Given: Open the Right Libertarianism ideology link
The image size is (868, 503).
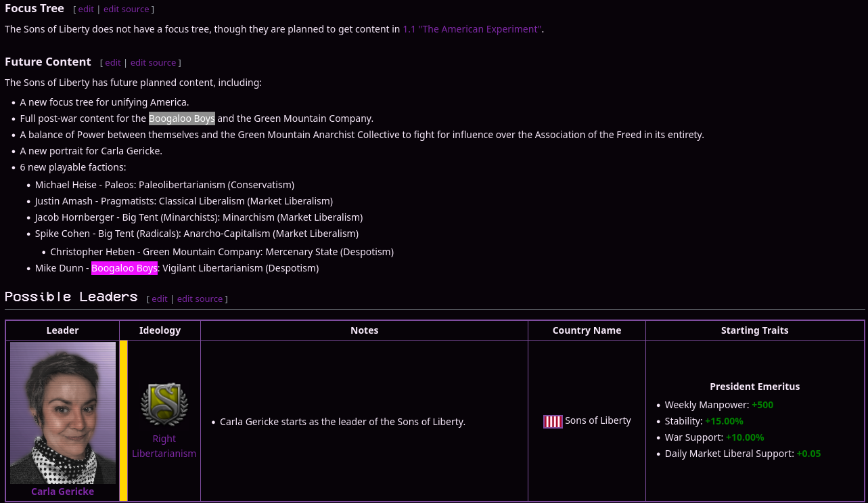Looking at the screenshot, I should 164,446.
